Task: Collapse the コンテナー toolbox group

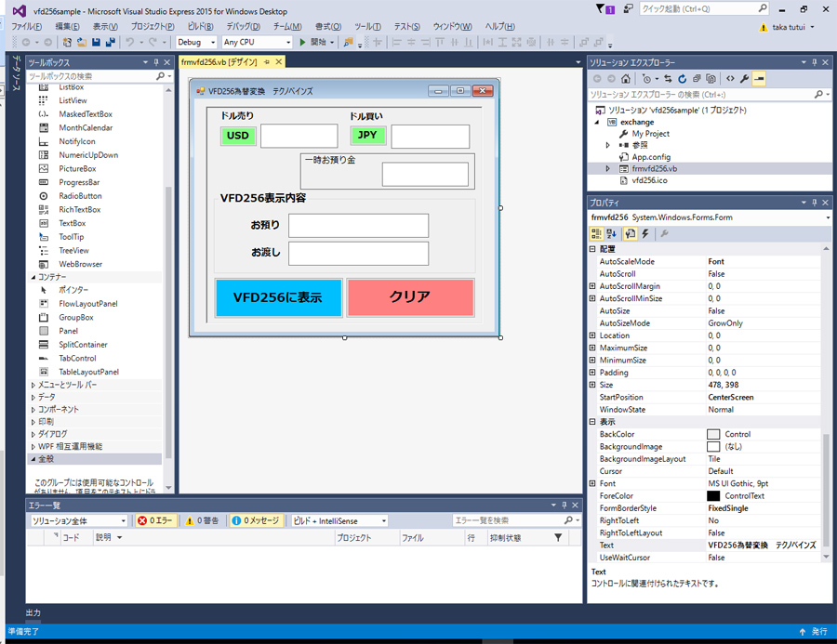Action: [33, 278]
